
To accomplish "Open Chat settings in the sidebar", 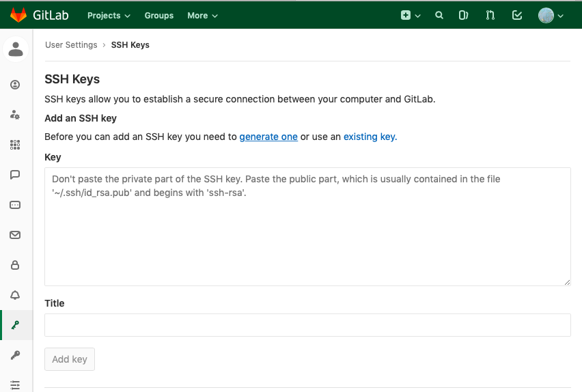I will [x=15, y=175].
